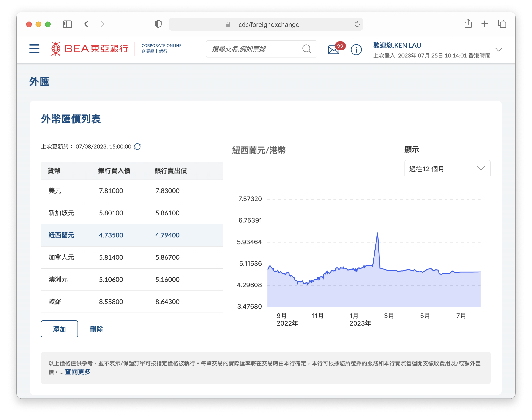The image size is (532, 420).
Task: Click the address bar lock icon
Action: pos(228,24)
